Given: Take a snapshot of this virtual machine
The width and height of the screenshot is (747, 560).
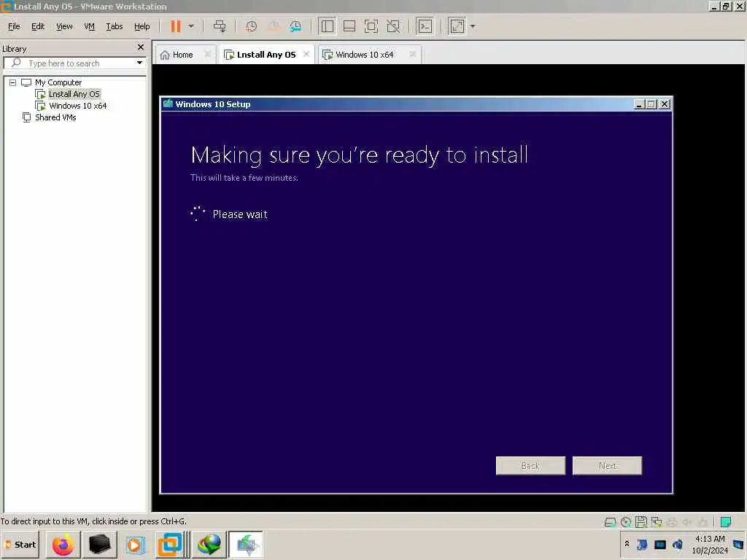Looking at the screenshot, I should pos(251,26).
